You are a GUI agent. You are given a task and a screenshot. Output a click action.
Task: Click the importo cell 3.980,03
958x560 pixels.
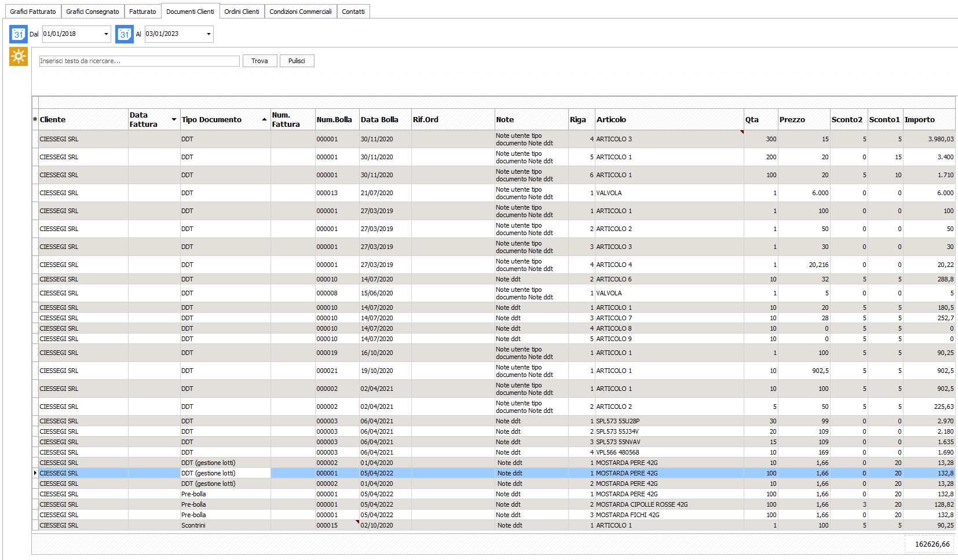(929, 139)
